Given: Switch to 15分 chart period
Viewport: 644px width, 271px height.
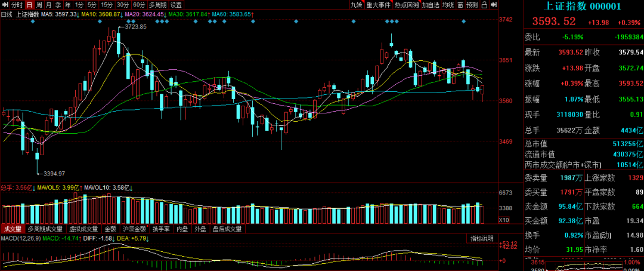Looking at the screenshot, I should point(107,5).
